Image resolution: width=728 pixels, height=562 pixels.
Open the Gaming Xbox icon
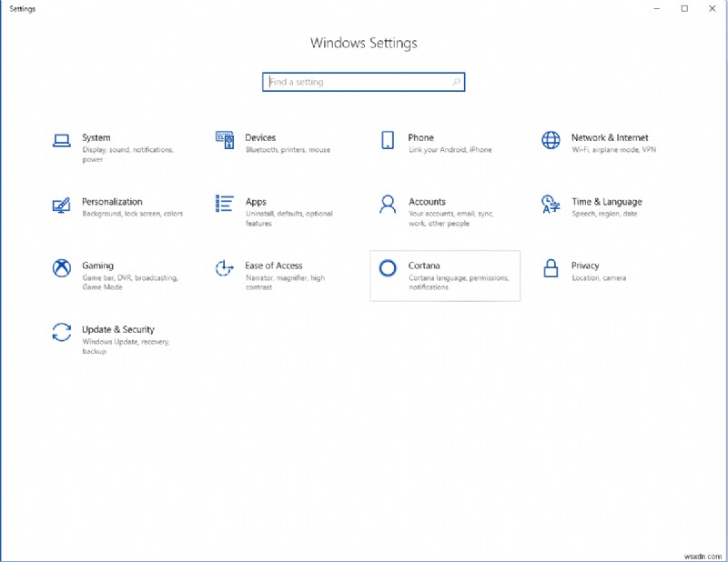(61, 267)
